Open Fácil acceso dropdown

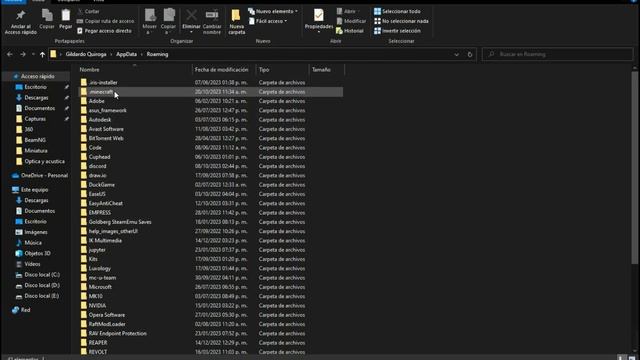point(268,21)
